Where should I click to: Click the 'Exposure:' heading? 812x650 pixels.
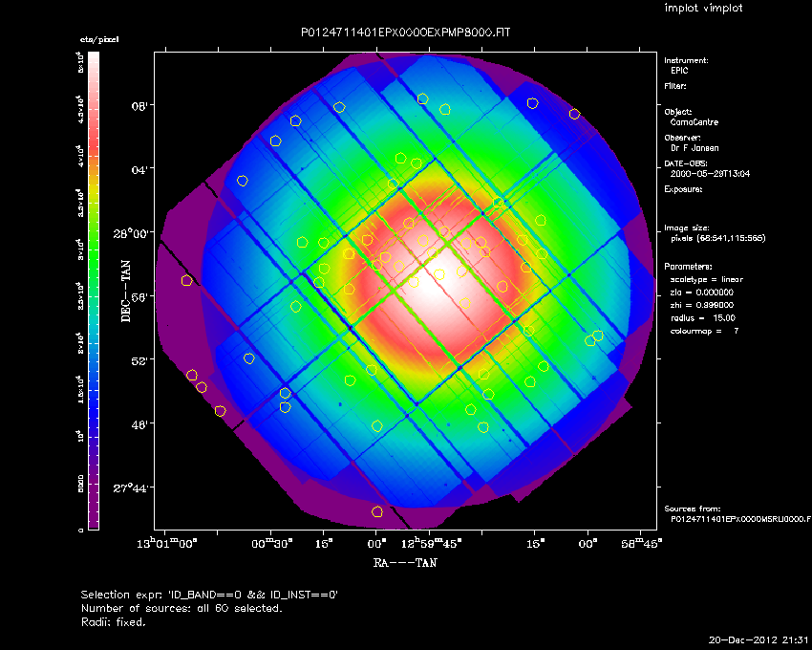tap(683, 189)
